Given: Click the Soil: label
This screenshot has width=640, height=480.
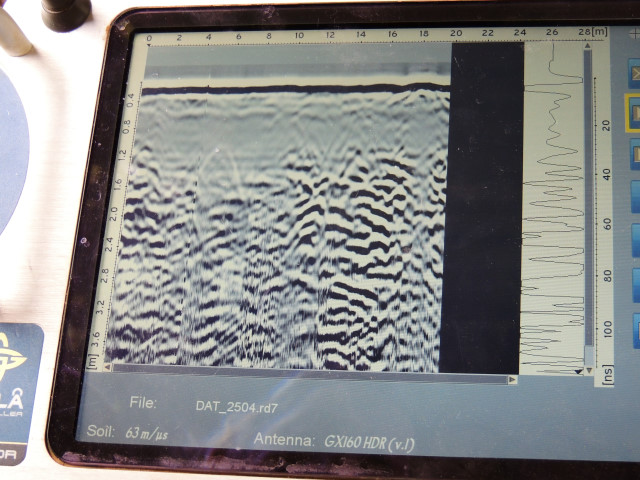Looking at the screenshot, I should pyautogui.click(x=100, y=431).
